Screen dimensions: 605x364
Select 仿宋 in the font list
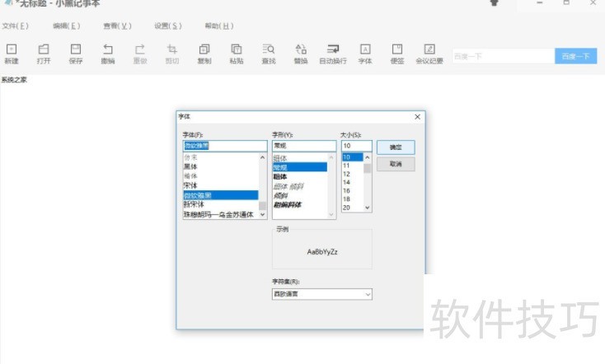point(221,157)
